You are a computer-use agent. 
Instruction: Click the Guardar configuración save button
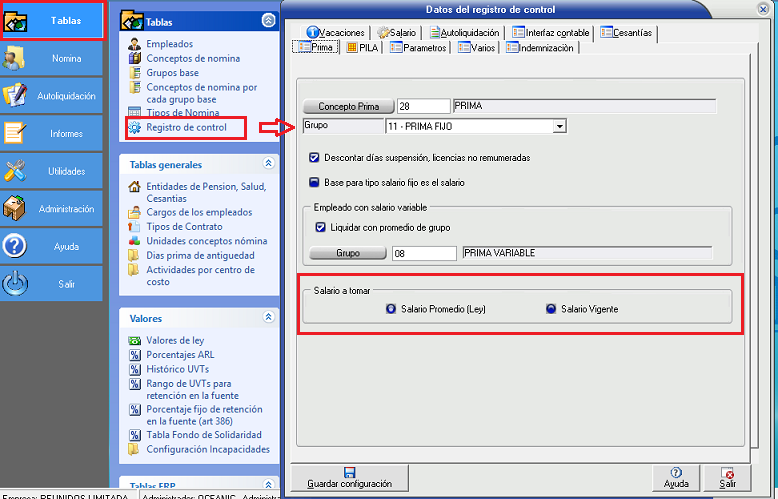[349, 477]
